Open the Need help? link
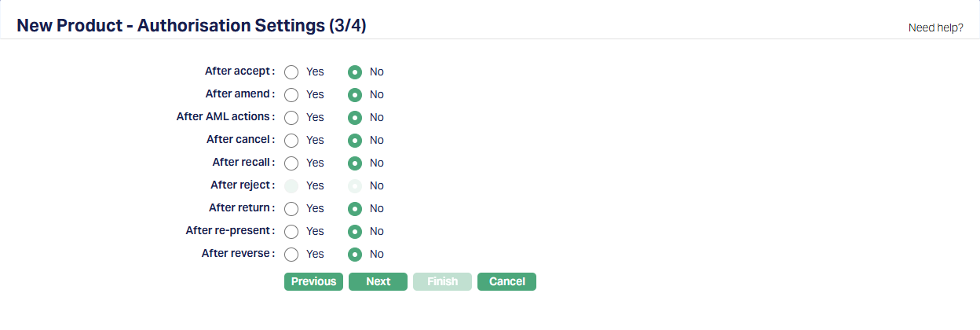Screen dimensions: 980x330 click(935, 27)
